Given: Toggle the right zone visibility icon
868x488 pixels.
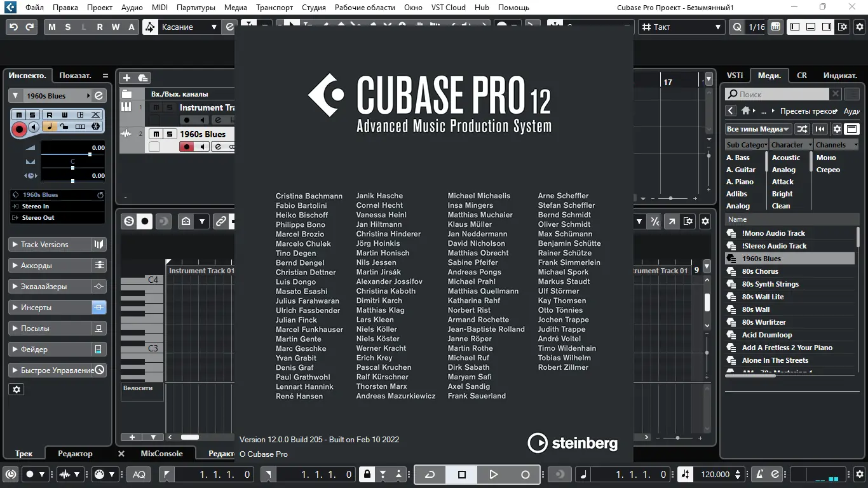Looking at the screenshot, I should coord(827,27).
